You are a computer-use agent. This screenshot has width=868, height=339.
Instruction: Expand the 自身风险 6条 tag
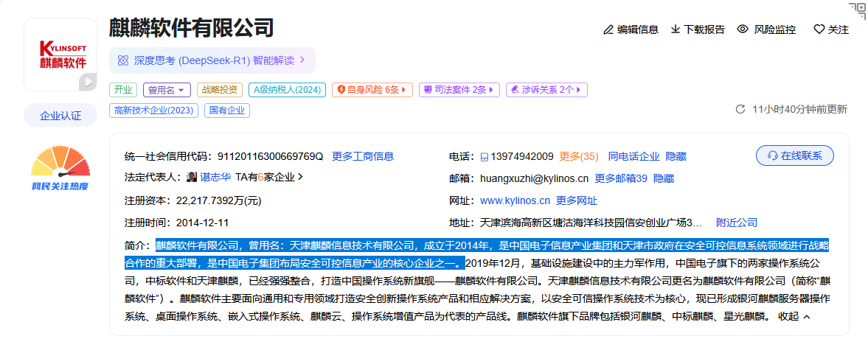(x=372, y=90)
